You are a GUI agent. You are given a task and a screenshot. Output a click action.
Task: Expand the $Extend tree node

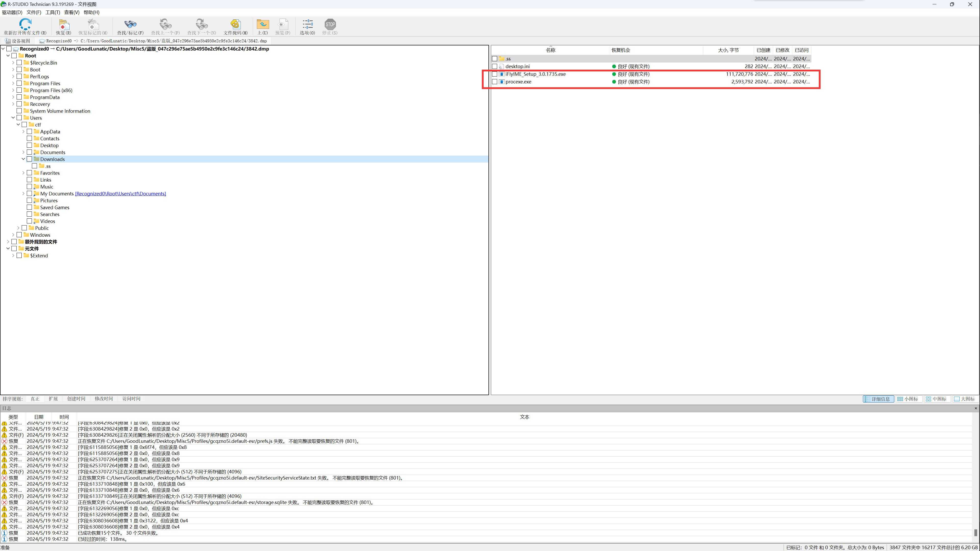point(13,255)
